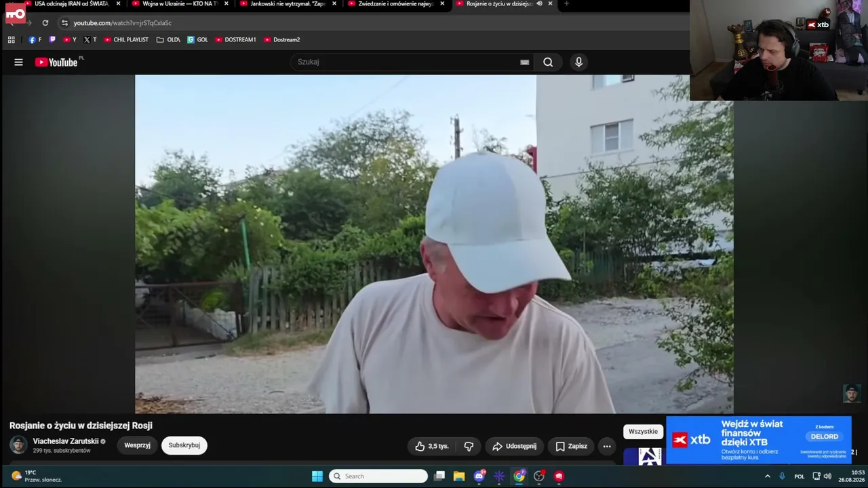This screenshot has width=868, height=488.
Task: Click the Wesprzyj button
Action: click(x=137, y=445)
